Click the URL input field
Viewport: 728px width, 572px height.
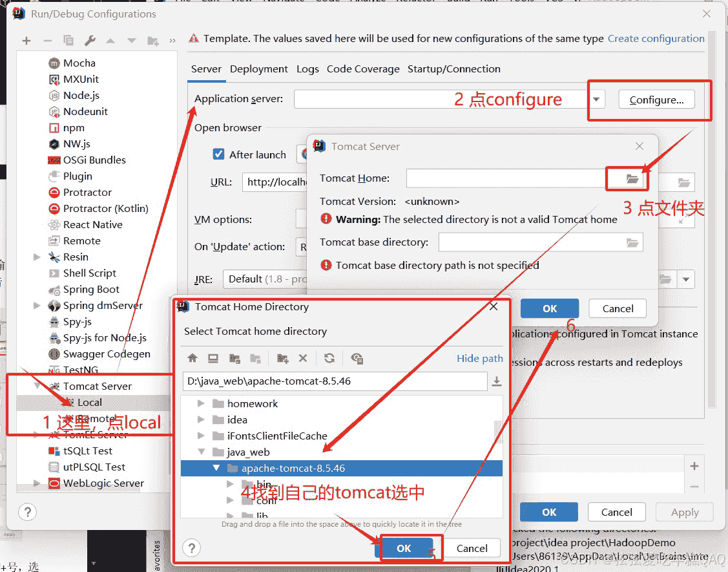point(275,182)
